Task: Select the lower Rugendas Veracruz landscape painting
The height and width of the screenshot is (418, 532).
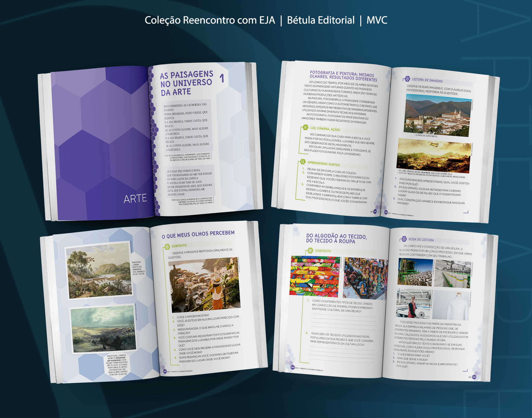Action: [x=104, y=329]
